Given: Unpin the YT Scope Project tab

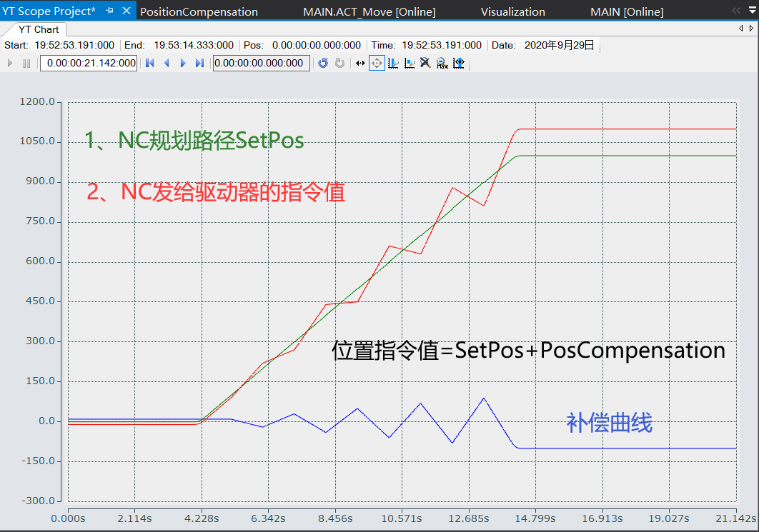Looking at the screenshot, I should [x=109, y=11].
